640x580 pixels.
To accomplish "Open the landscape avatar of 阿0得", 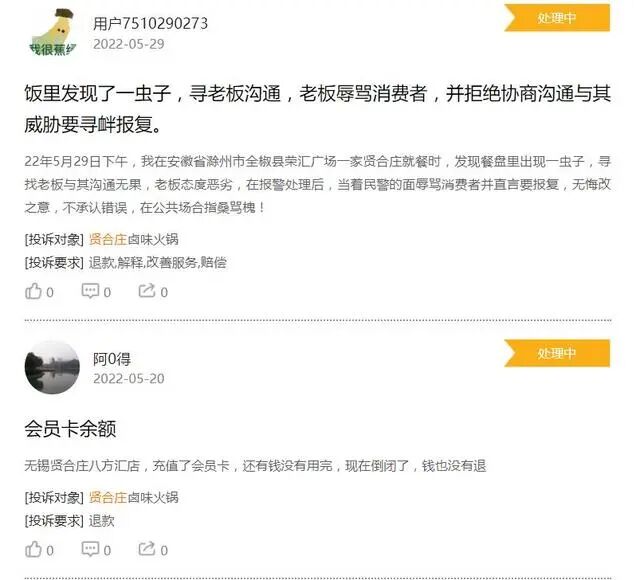I will (x=52, y=367).
